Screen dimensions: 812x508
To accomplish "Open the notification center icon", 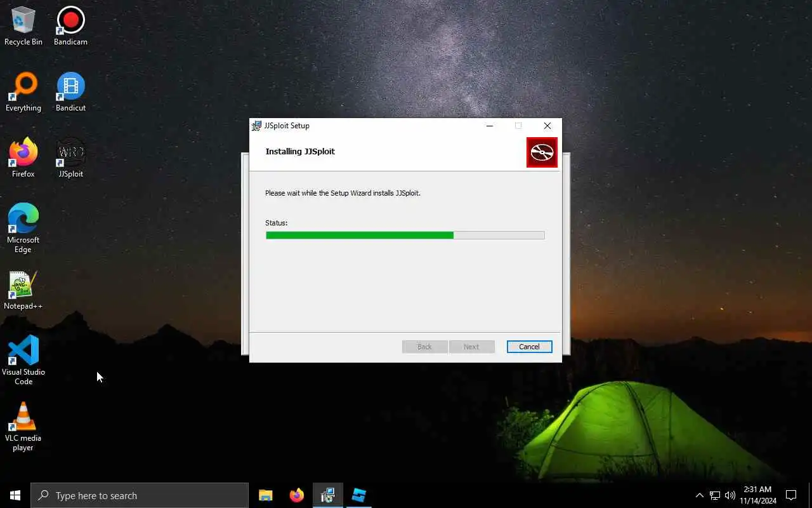I will (x=791, y=495).
